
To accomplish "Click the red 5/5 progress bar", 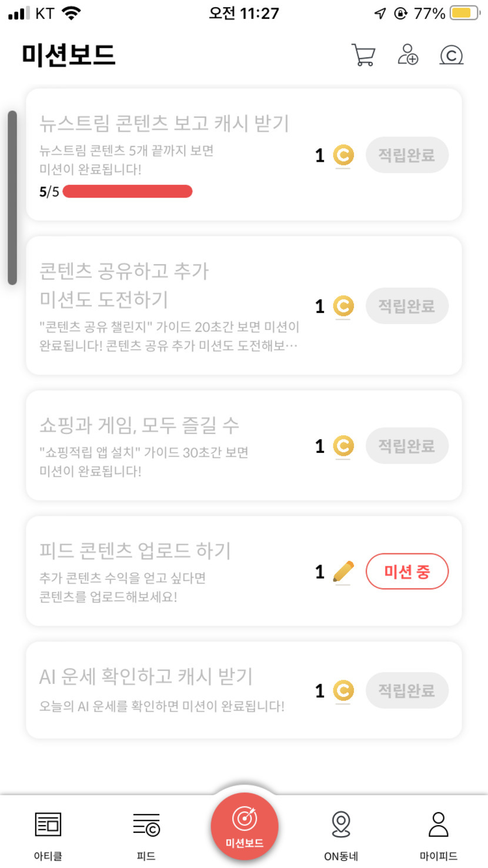I will [x=128, y=192].
